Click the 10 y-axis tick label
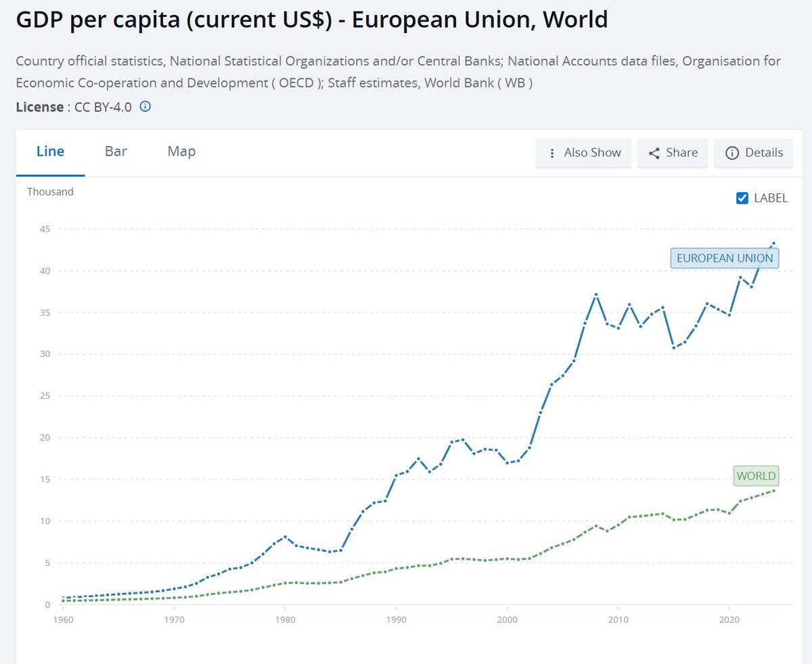 [x=45, y=521]
